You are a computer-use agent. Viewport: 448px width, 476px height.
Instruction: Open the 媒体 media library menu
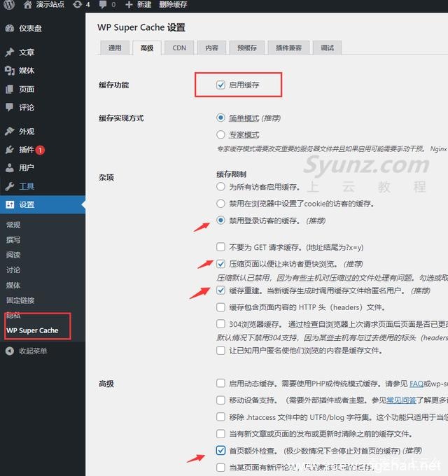tap(27, 71)
